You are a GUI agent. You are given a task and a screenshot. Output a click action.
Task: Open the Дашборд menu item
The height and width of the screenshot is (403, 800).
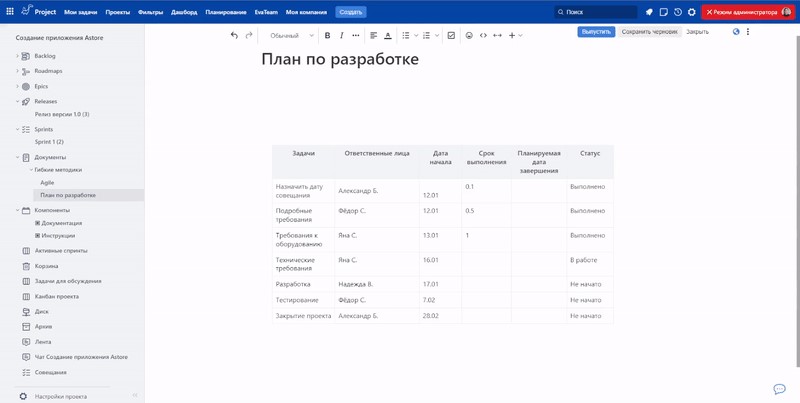point(184,12)
